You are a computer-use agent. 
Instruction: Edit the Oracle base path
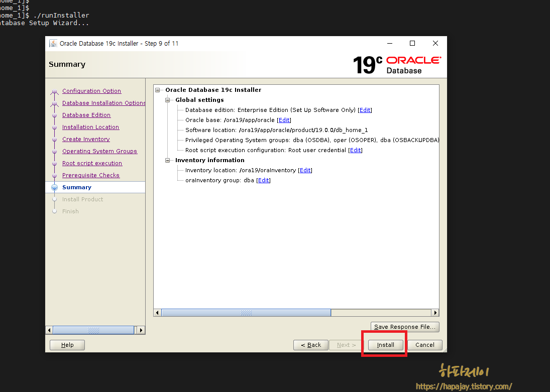pyautogui.click(x=284, y=120)
